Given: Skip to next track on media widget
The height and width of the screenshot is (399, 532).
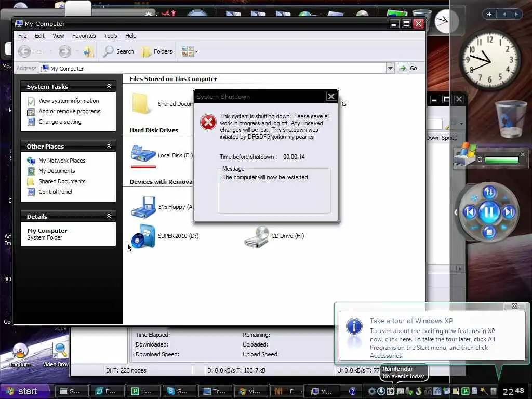Looking at the screenshot, I should tap(509, 212).
